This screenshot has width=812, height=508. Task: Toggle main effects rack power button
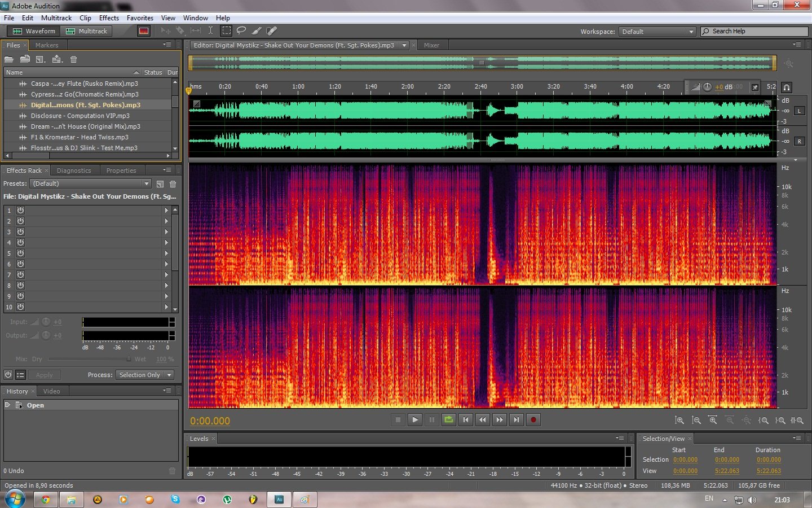[8, 375]
